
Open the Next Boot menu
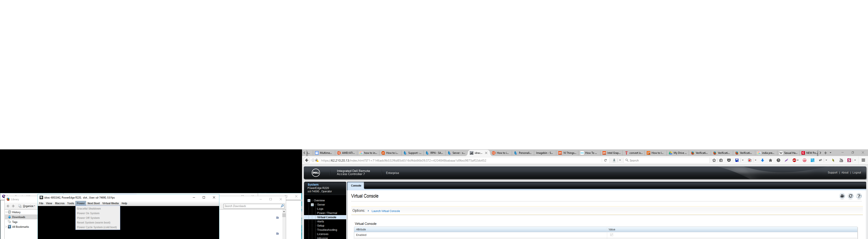94,203
